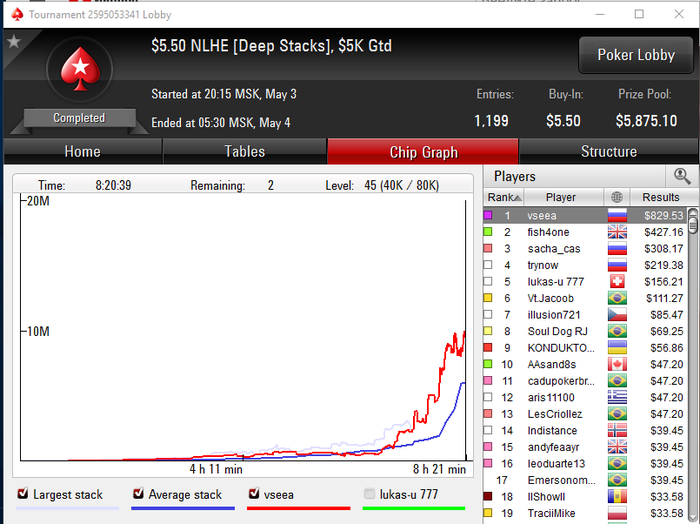Click the red swatch beside KONDUKTO...

[488, 347]
